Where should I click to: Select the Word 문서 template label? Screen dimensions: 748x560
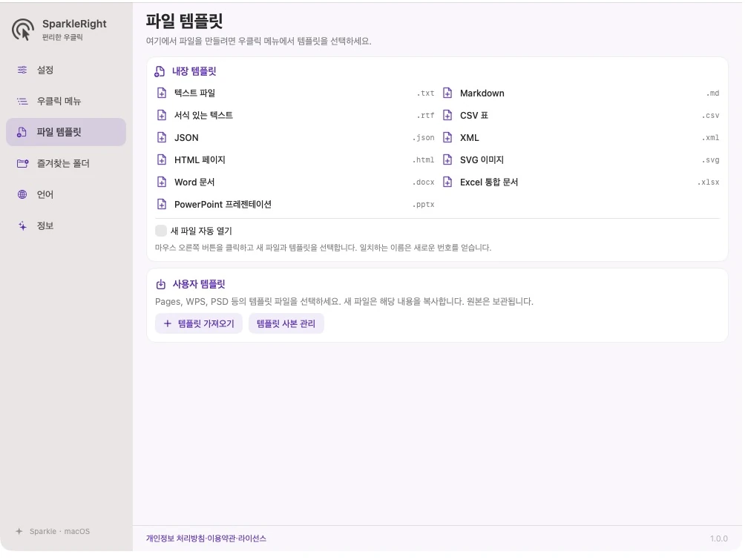pyautogui.click(x=194, y=182)
